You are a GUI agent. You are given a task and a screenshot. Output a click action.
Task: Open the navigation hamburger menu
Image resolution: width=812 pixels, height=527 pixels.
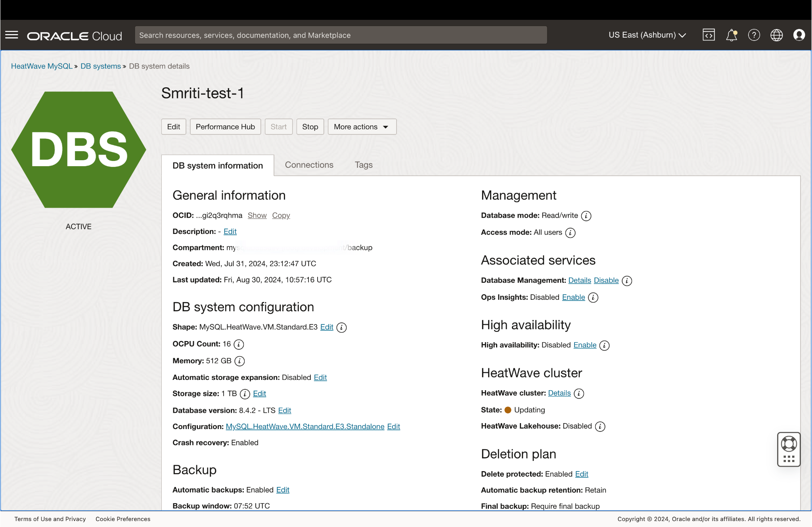[x=11, y=35]
